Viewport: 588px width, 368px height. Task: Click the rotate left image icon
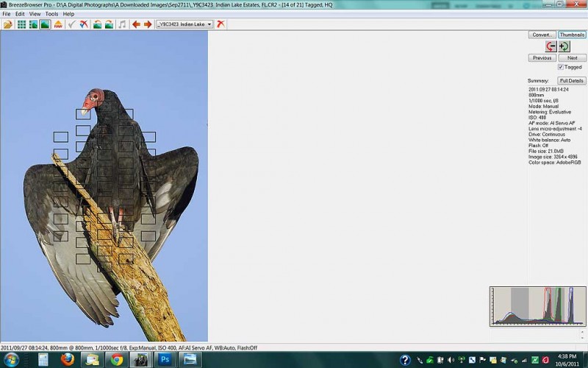(x=97, y=24)
